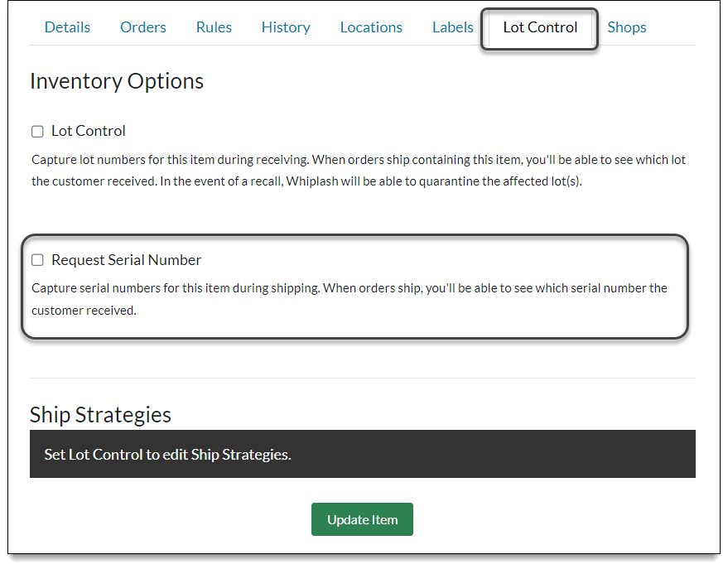Click the active Lot Control tab
The width and height of the screenshot is (728, 569).
(x=540, y=27)
